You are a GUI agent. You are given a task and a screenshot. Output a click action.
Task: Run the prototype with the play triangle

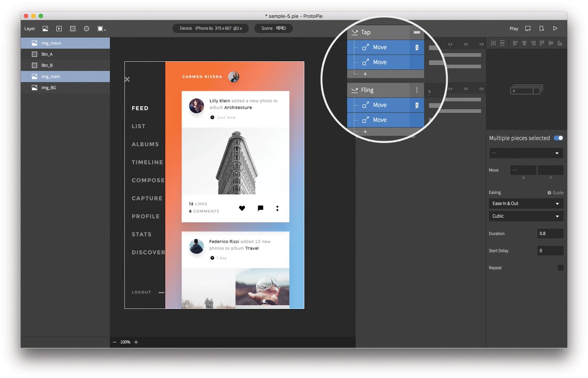[555, 28]
